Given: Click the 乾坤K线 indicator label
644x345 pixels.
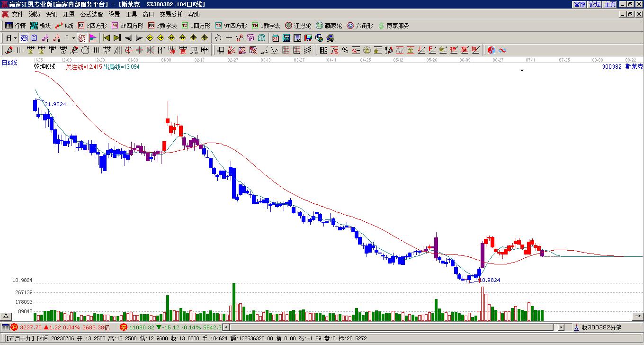Looking at the screenshot, I should [45, 67].
